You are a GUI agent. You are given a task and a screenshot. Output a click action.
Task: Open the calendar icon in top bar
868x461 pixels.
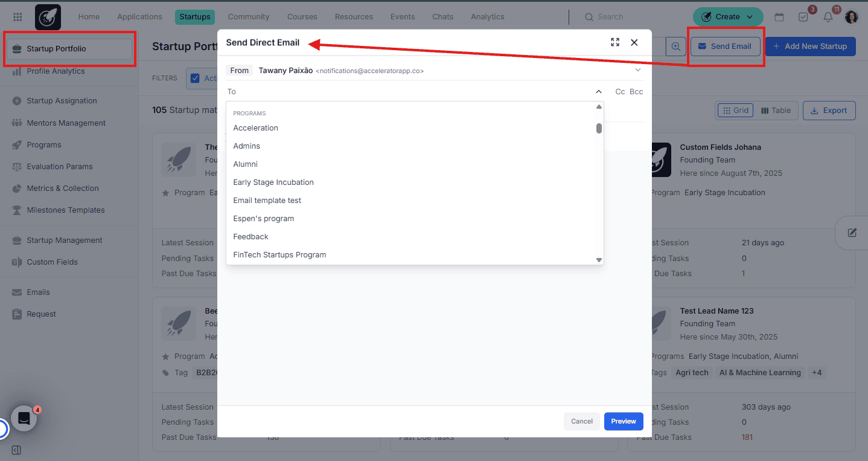(x=779, y=17)
